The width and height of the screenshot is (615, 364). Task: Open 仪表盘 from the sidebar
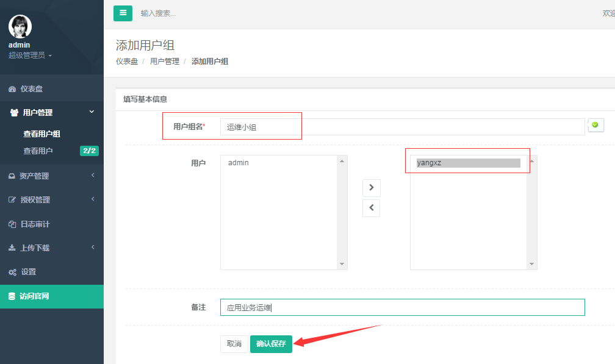tap(13, 88)
